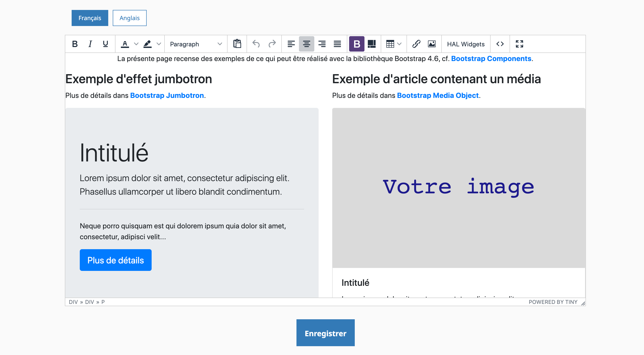Insert or edit an image
Viewport: 644px width, 355px height.
[x=432, y=44]
